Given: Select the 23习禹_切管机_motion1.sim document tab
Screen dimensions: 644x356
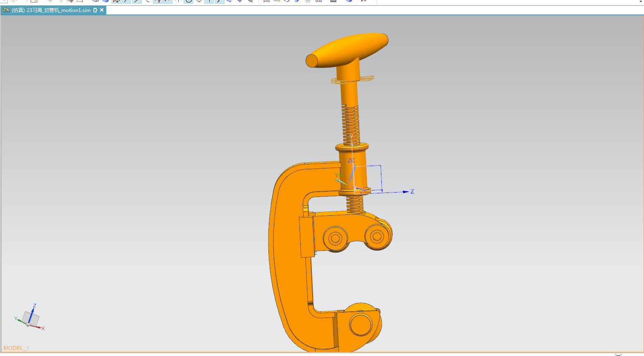Looking at the screenshot, I should pos(53,10).
